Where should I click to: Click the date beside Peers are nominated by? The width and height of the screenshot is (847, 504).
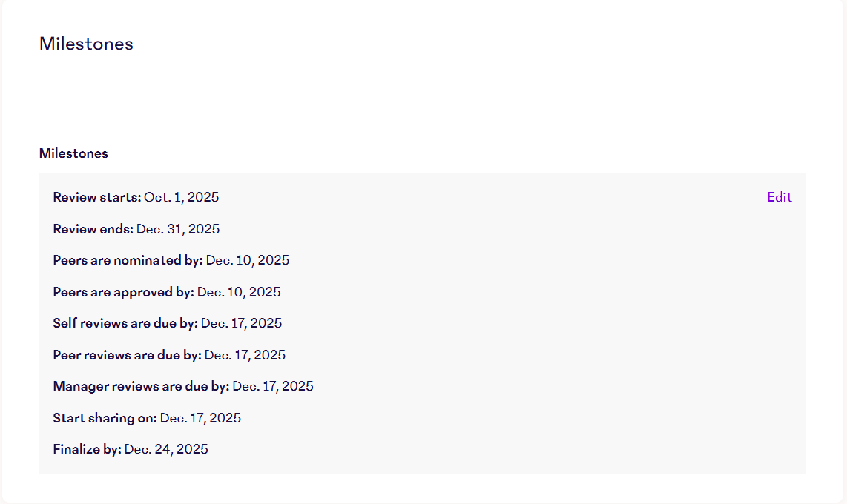(x=248, y=260)
